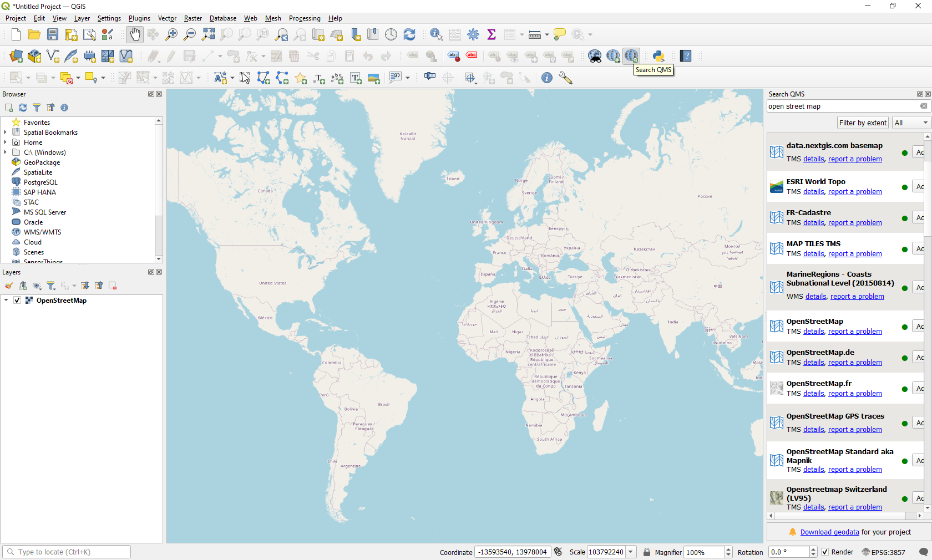Screen dimensions: 932x560
Task: Click the Save Project floppy icon
Action: [53, 34]
